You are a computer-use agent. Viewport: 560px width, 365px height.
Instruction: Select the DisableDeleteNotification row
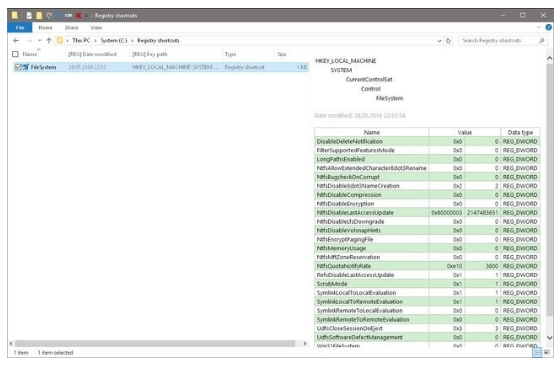[x=427, y=141]
